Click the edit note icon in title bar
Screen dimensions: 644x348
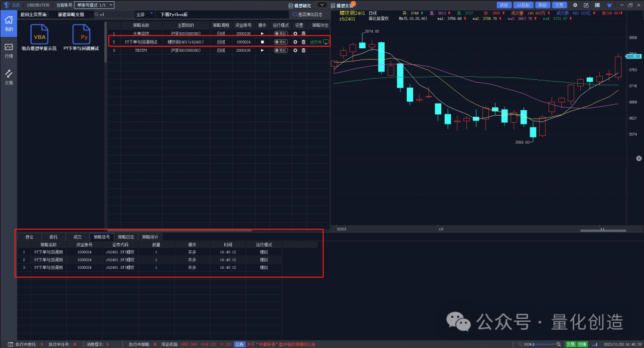pyautogui.click(x=586, y=5)
